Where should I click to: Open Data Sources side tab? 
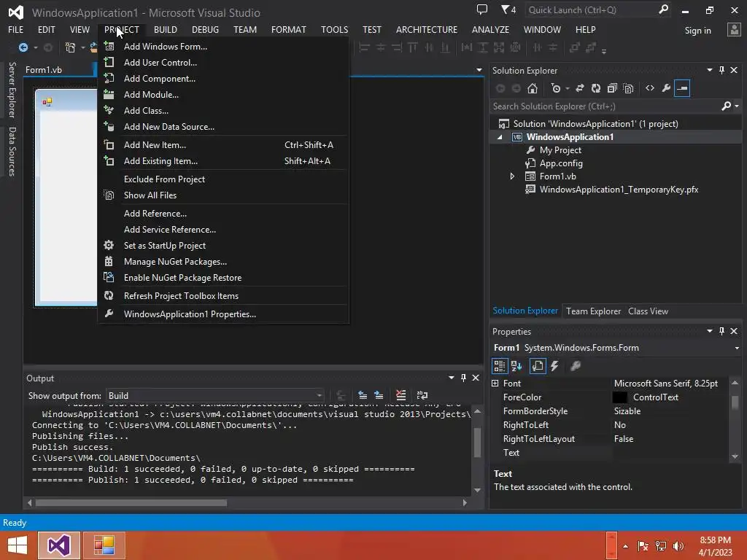[x=12, y=152]
